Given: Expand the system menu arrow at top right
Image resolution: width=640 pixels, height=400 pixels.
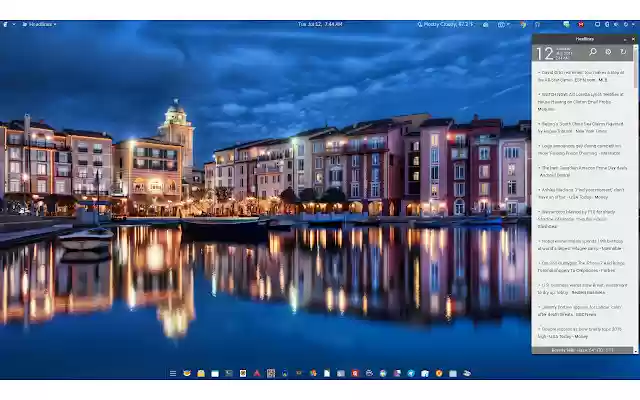Looking at the screenshot, I should [x=633, y=24].
